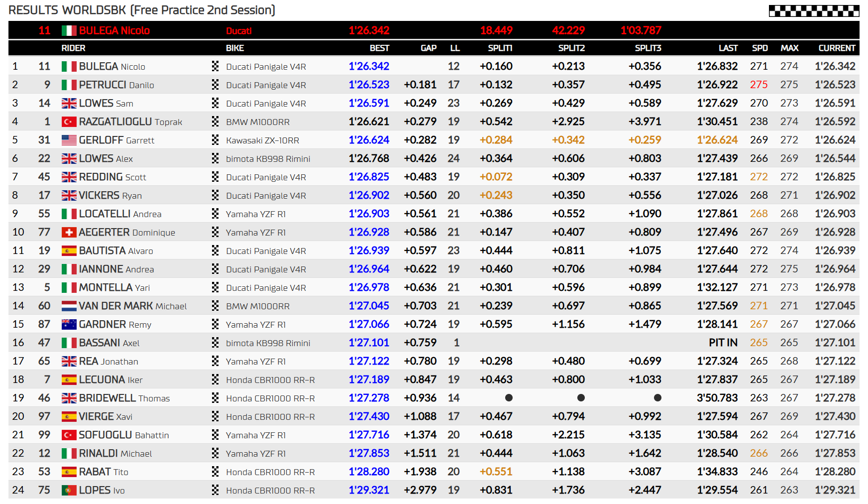The width and height of the screenshot is (868, 504).
Task: Click the checkered flag icon in VICKERS Ryan row
Action: (215, 195)
